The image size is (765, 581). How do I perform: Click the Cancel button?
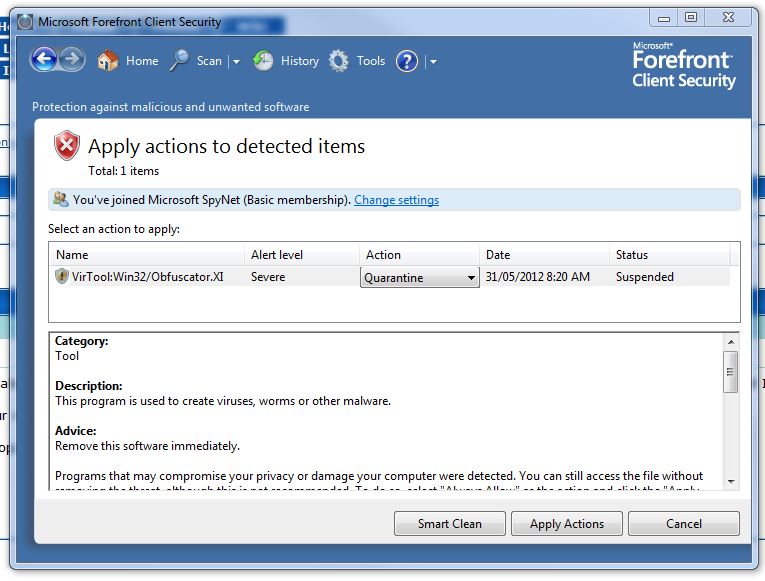684,523
